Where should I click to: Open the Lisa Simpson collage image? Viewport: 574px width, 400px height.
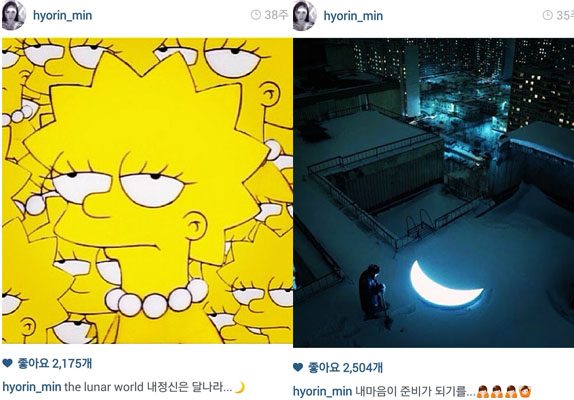[x=147, y=191]
